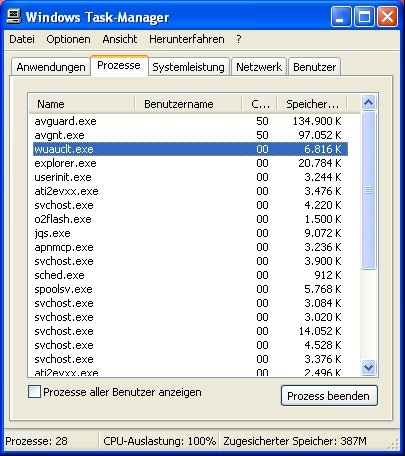Sort by the Benutzername column header
Screen dimensions: 405x456
(188, 104)
